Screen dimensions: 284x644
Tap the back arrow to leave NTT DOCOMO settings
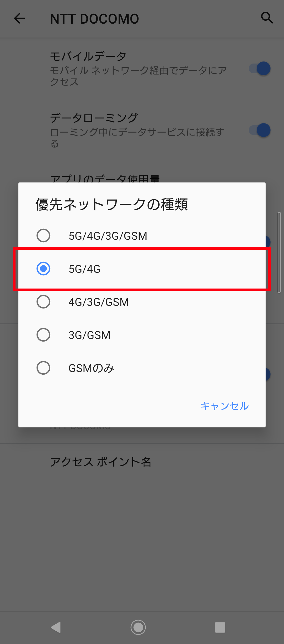click(19, 18)
